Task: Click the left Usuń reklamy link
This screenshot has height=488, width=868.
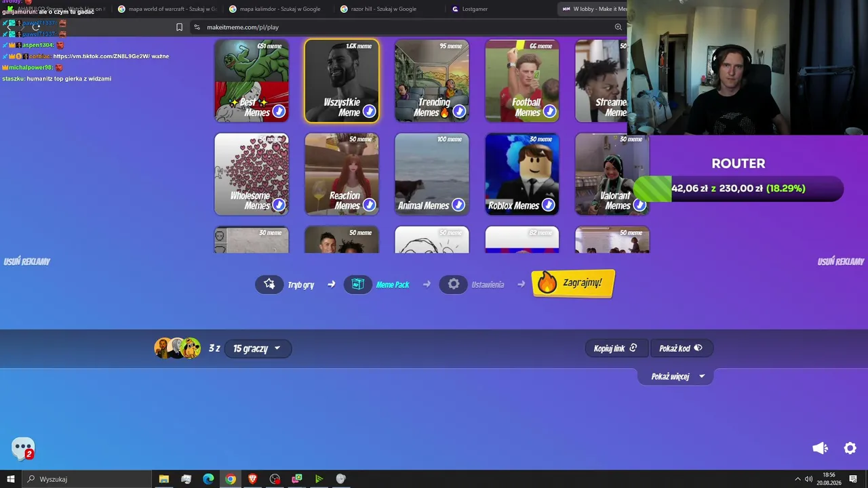Action: [x=27, y=262]
